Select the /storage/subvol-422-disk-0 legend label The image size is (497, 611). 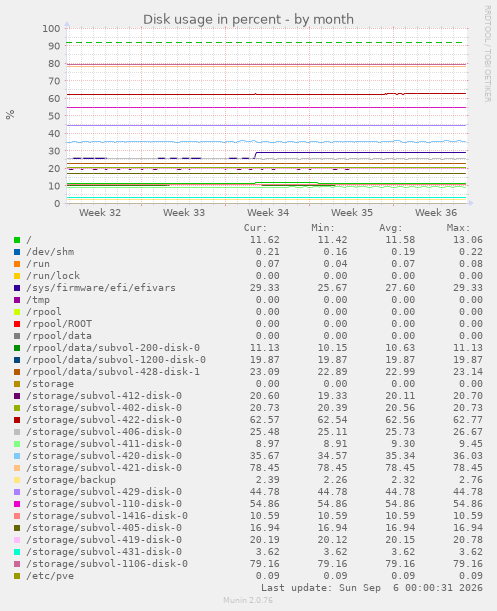104,420
